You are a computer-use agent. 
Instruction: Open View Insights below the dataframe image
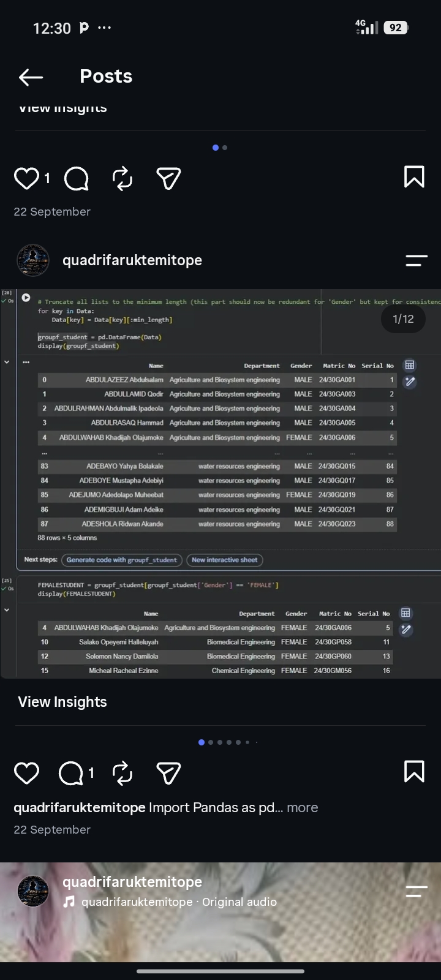point(62,702)
